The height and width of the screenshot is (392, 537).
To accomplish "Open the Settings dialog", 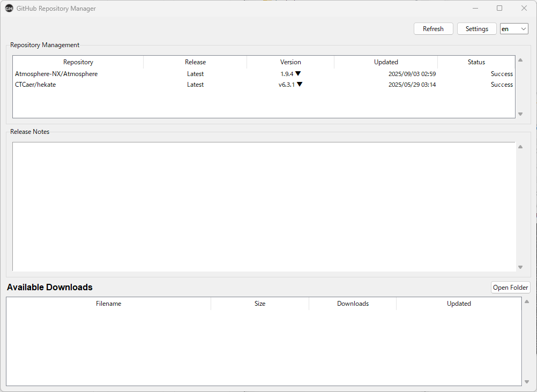I will [x=477, y=29].
